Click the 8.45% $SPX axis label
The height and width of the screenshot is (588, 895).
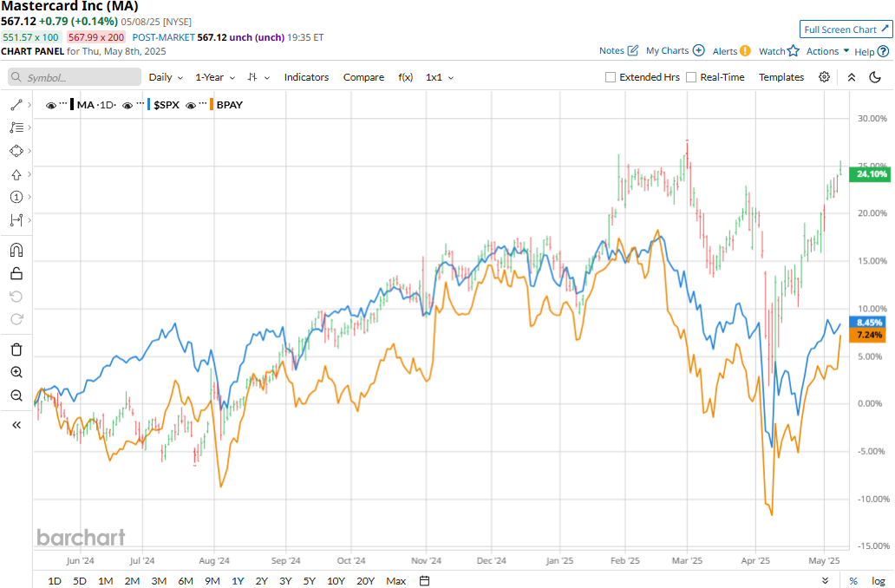[867, 323]
